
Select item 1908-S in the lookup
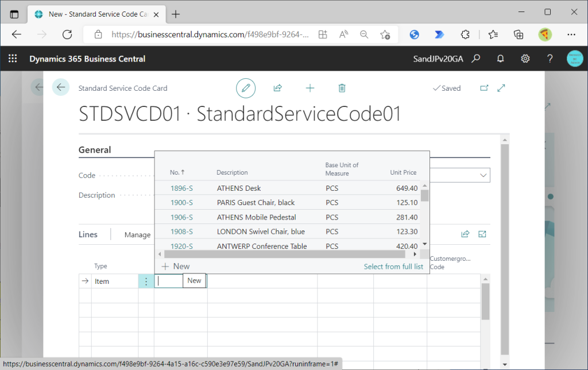[181, 232]
